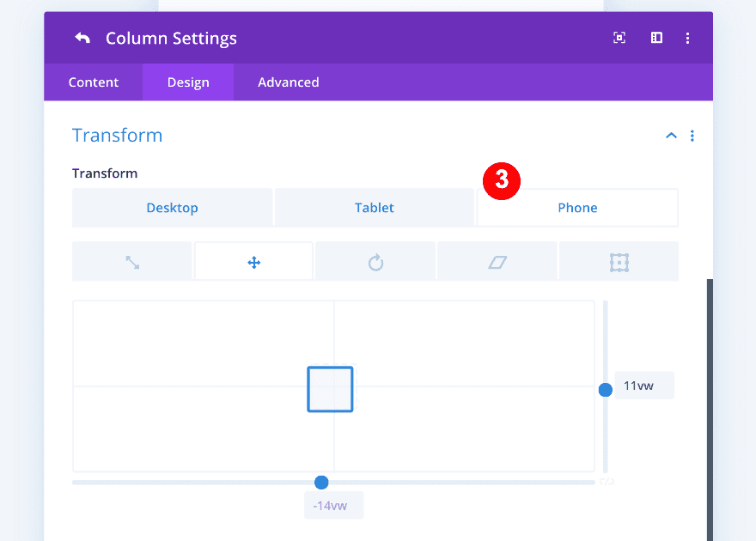Select the Transform Origin icon

(619, 262)
